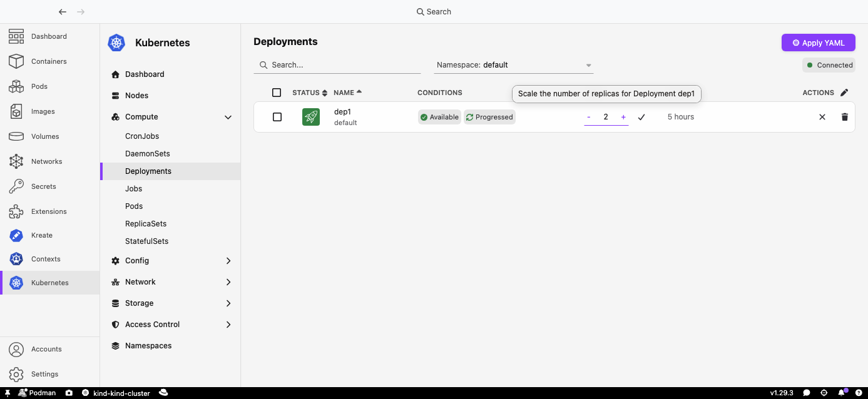Go forward with right arrow
The image size is (868, 399).
[81, 12]
